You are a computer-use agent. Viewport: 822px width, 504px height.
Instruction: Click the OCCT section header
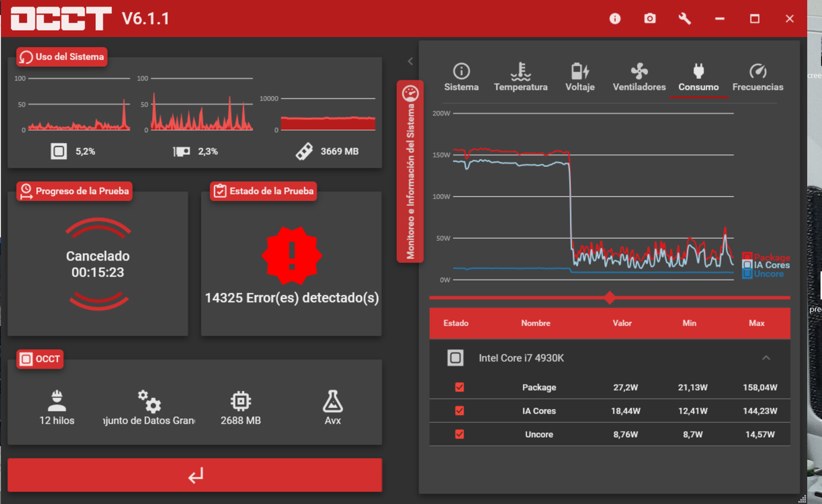pos(40,359)
